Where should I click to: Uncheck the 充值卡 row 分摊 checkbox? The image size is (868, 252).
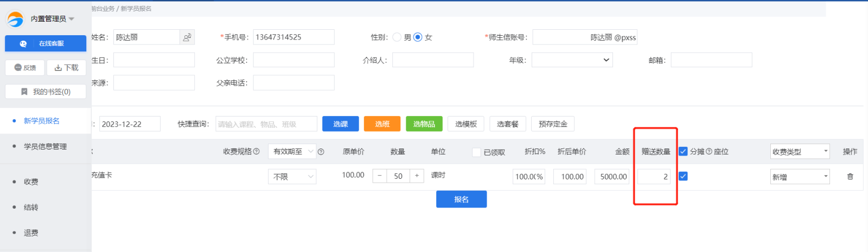[684, 176]
